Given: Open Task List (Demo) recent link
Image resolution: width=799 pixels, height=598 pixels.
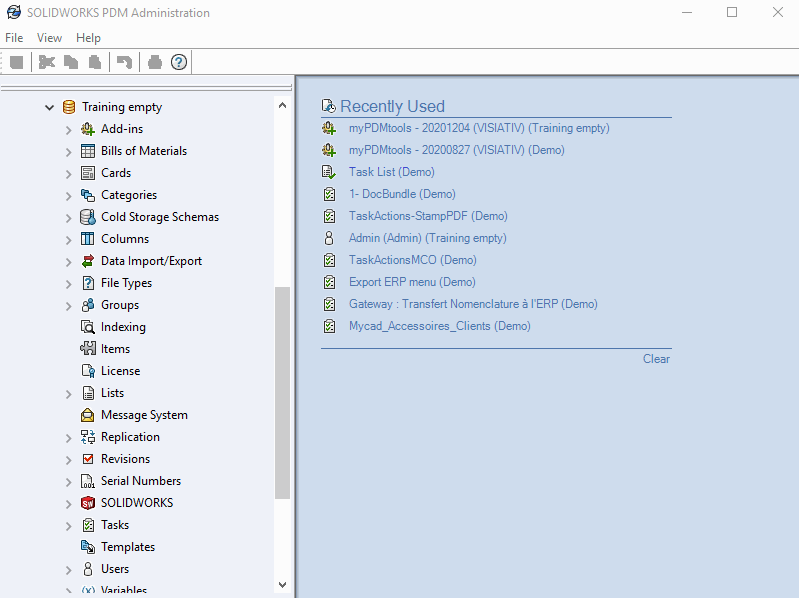Looking at the screenshot, I should point(391,172).
